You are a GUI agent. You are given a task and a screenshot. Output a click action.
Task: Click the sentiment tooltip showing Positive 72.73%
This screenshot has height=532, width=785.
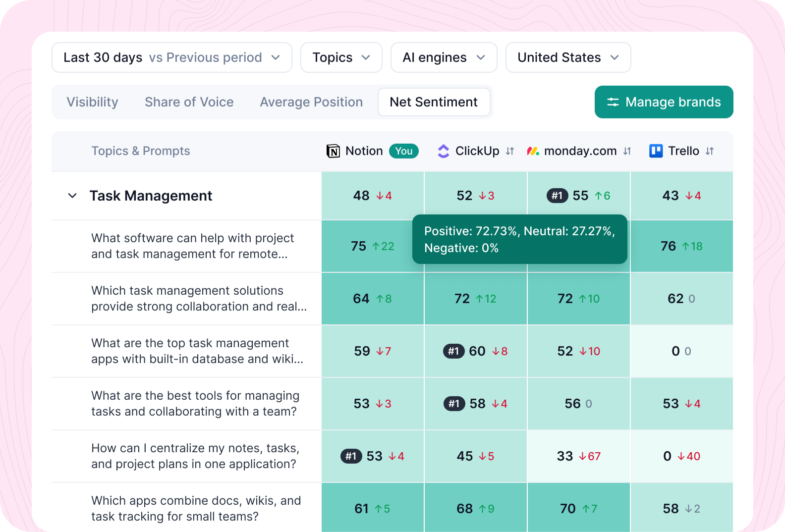(x=520, y=239)
